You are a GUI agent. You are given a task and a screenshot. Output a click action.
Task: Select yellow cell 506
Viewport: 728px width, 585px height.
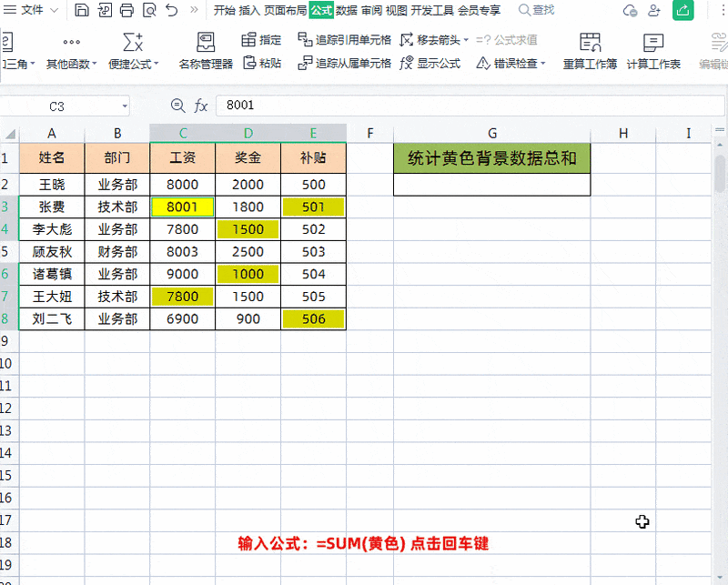[x=313, y=319]
